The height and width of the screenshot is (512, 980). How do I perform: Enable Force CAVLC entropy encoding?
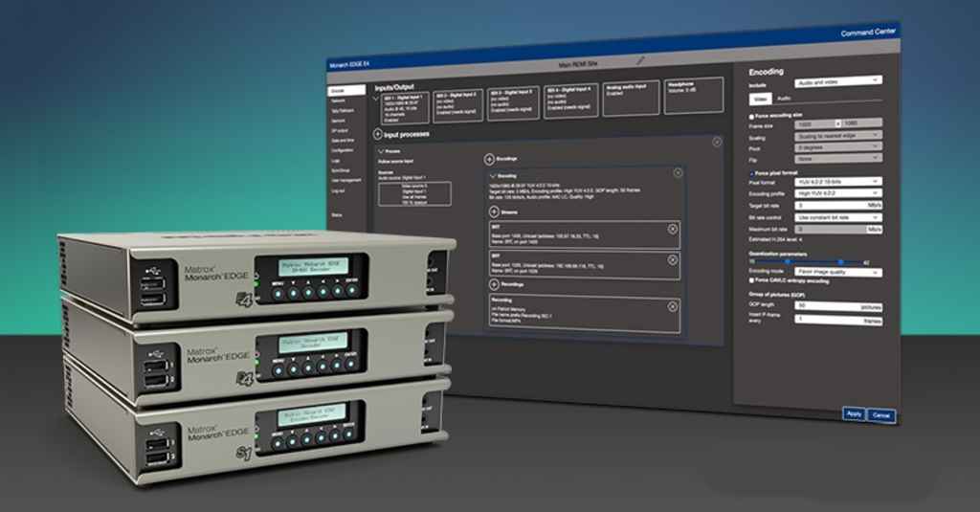tap(751, 280)
